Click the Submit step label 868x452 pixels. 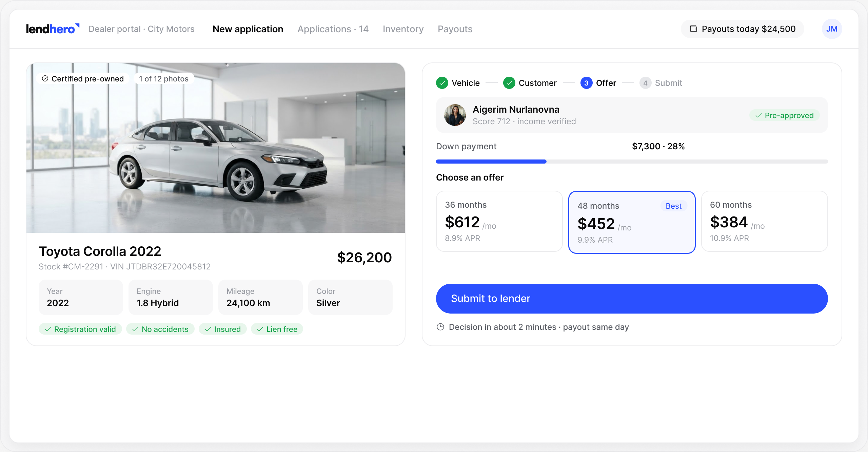(668, 83)
